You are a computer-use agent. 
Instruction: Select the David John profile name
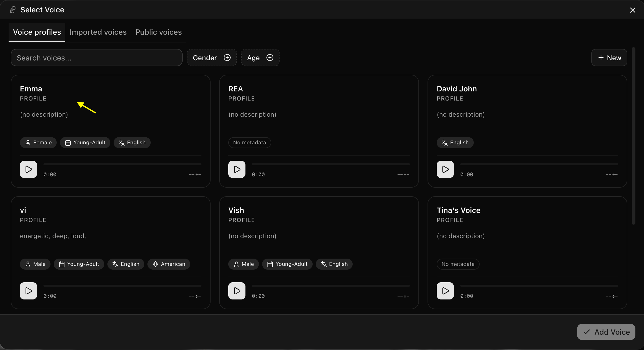tap(457, 89)
